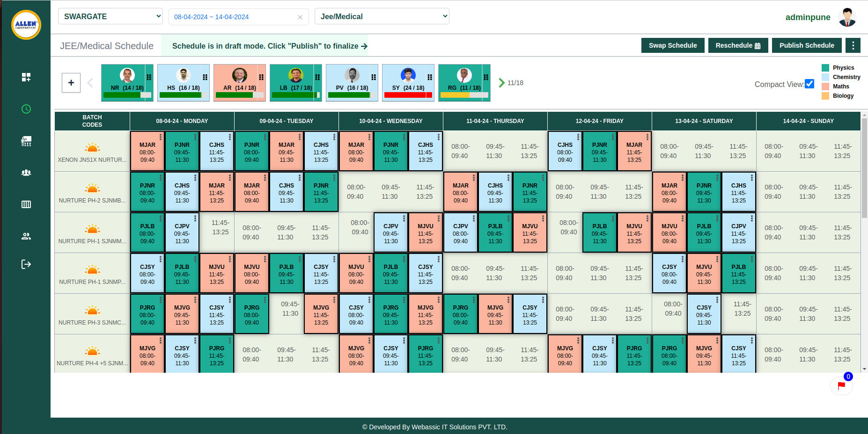Add a faculty with the plus button
The height and width of the screenshot is (434, 868).
point(71,83)
